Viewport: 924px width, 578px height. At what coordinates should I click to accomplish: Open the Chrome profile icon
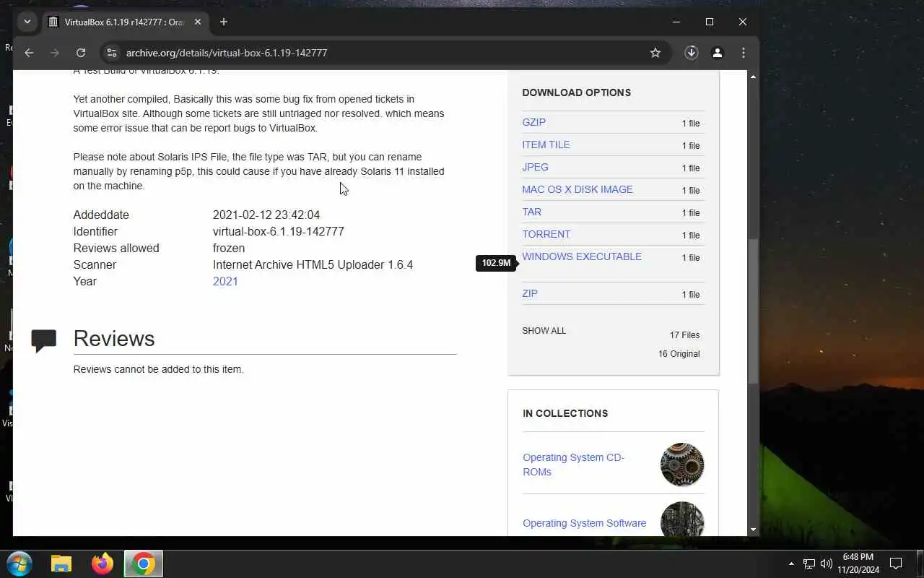(718, 53)
